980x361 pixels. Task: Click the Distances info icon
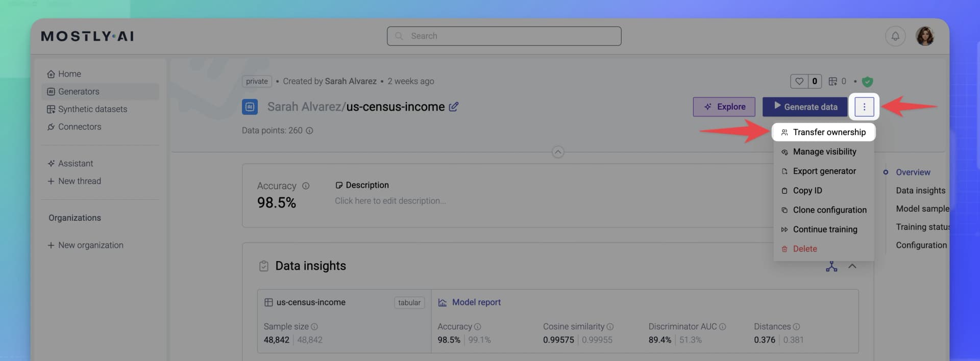tap(796, 327)
